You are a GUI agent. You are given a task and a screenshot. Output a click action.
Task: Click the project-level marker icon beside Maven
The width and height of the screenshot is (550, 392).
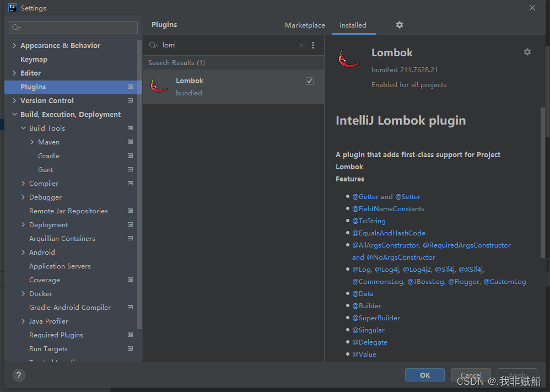[130, 142]
